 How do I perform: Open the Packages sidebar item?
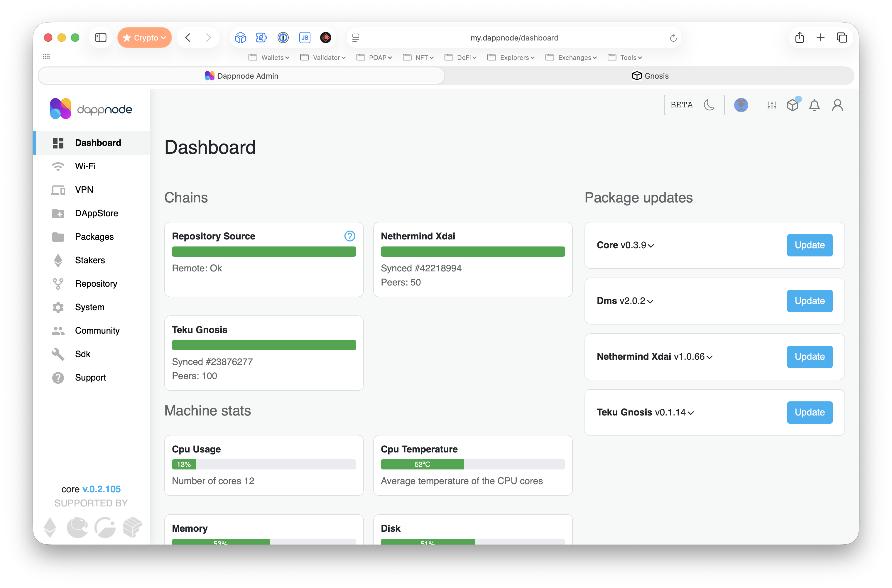click(92, 236)
